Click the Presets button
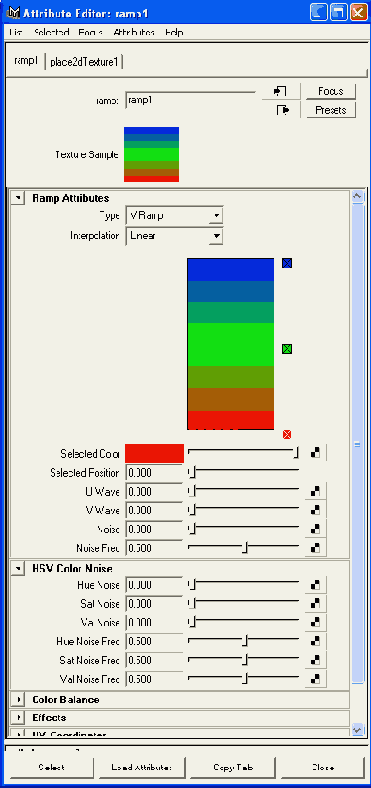The width and height of the screenshot is (371, 788). pyautogui.click(x=330, y=110)
